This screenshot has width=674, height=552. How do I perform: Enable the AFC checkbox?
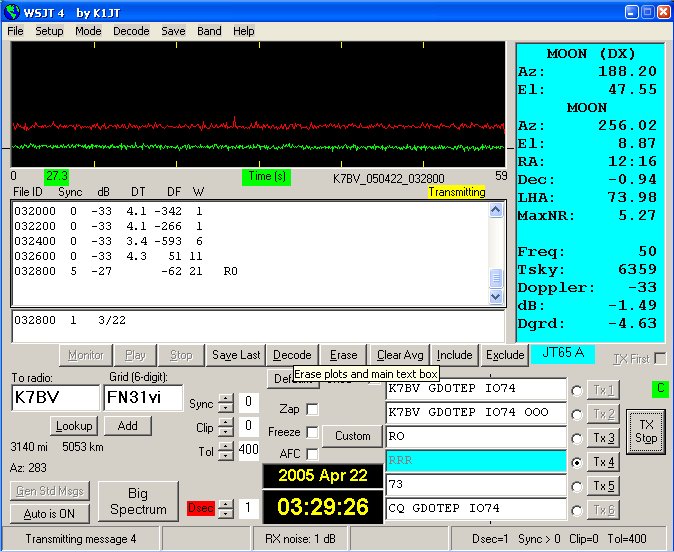[313, 454]
